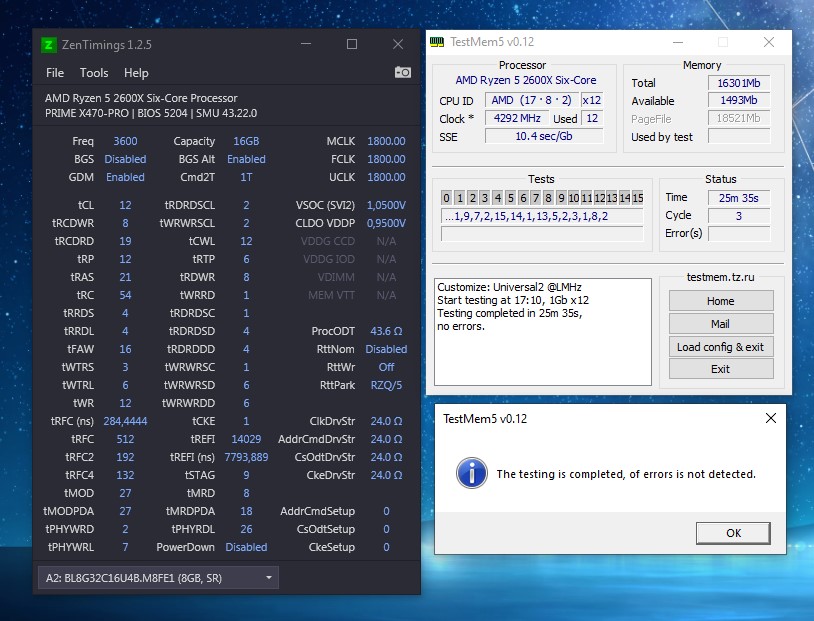Click the SSE value 10.4 sec/Gb
The height and width of the screenshot is (621, 814).
(x=544, y=136)
